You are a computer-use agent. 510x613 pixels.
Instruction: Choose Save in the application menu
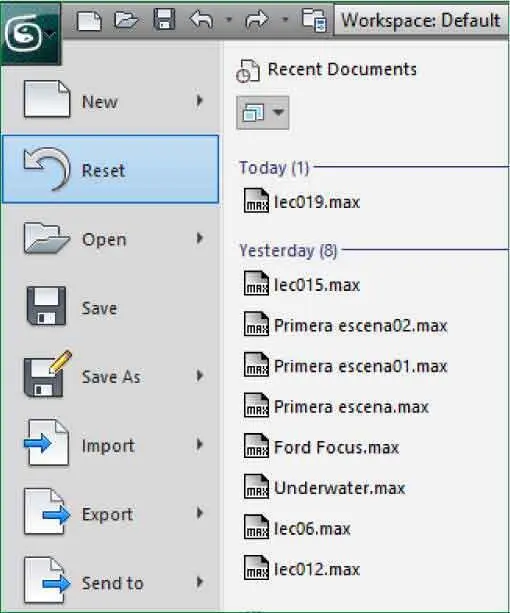(110, 307)
